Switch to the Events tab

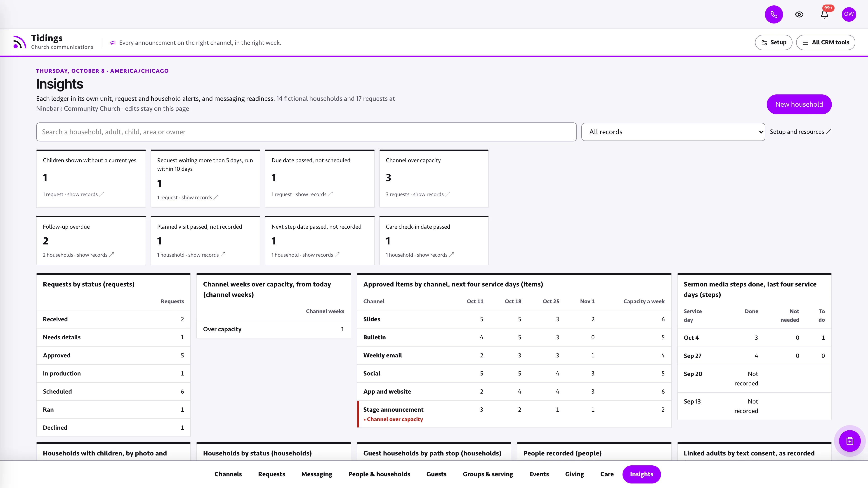coord(539,474)
